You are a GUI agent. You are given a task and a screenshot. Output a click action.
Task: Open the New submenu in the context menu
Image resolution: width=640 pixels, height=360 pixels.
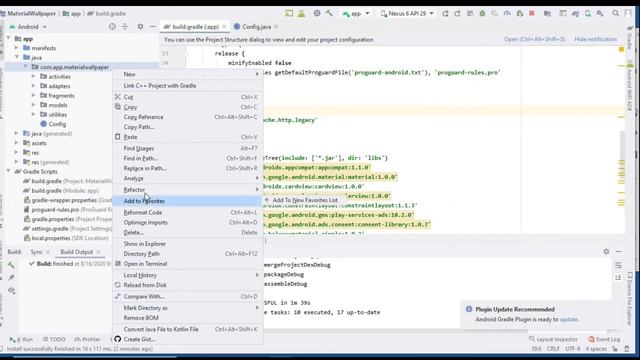188,74
